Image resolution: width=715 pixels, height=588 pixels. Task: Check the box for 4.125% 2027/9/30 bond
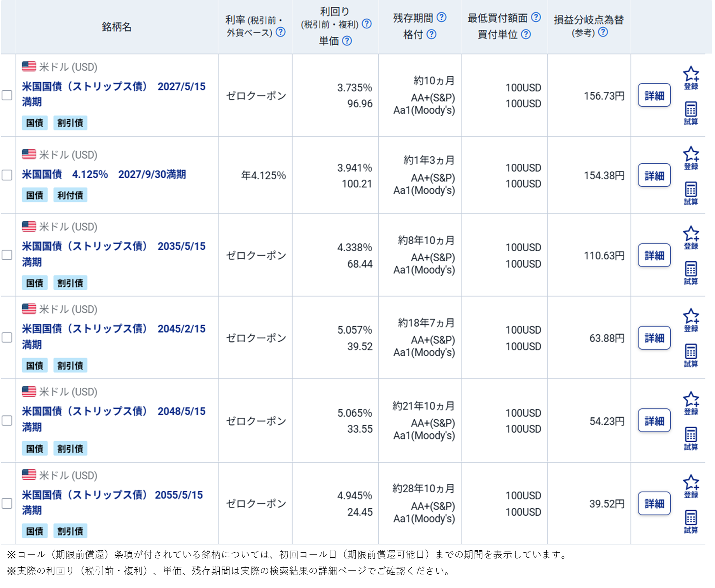[x=7, y=175]
